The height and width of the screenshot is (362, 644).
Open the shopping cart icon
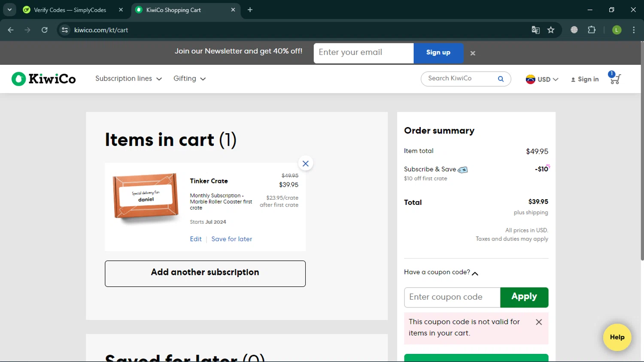click(615, 78)
